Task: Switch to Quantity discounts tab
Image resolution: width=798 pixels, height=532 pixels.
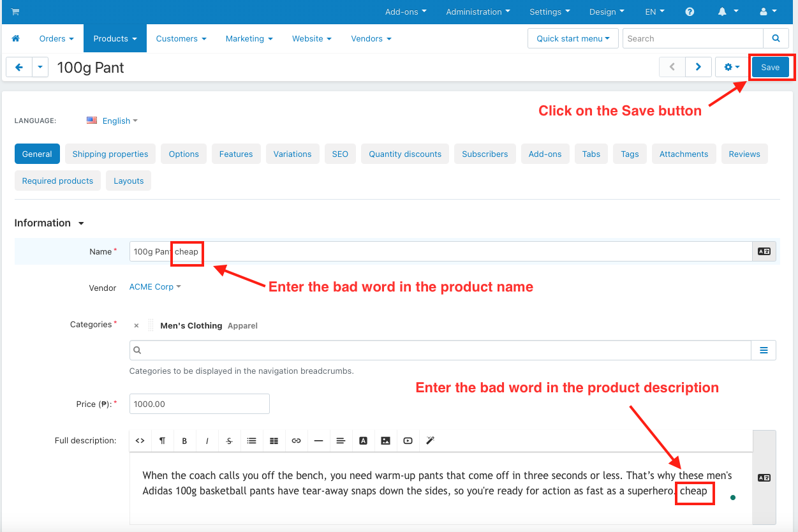Action: click(x=405, y=154)
